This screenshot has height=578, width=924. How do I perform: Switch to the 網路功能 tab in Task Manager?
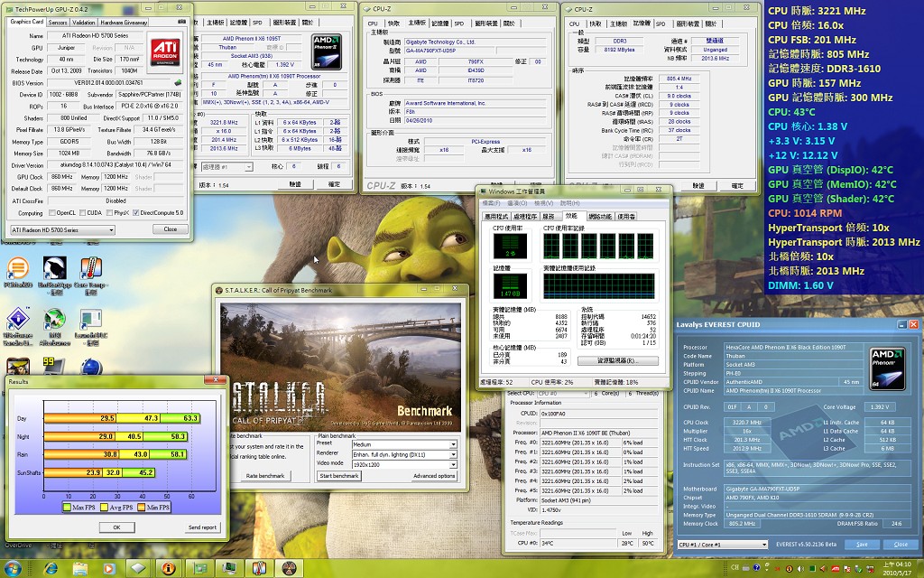[599, 217]
